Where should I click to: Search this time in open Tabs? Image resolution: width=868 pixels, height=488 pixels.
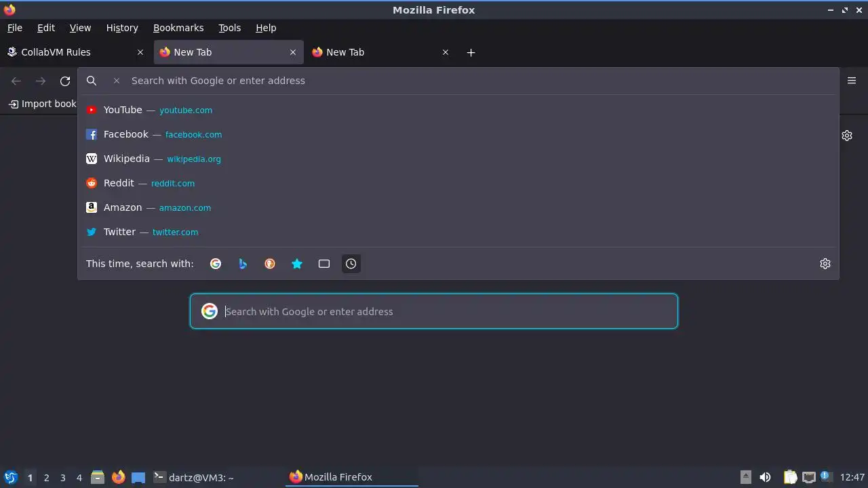[x=324, y=264]
